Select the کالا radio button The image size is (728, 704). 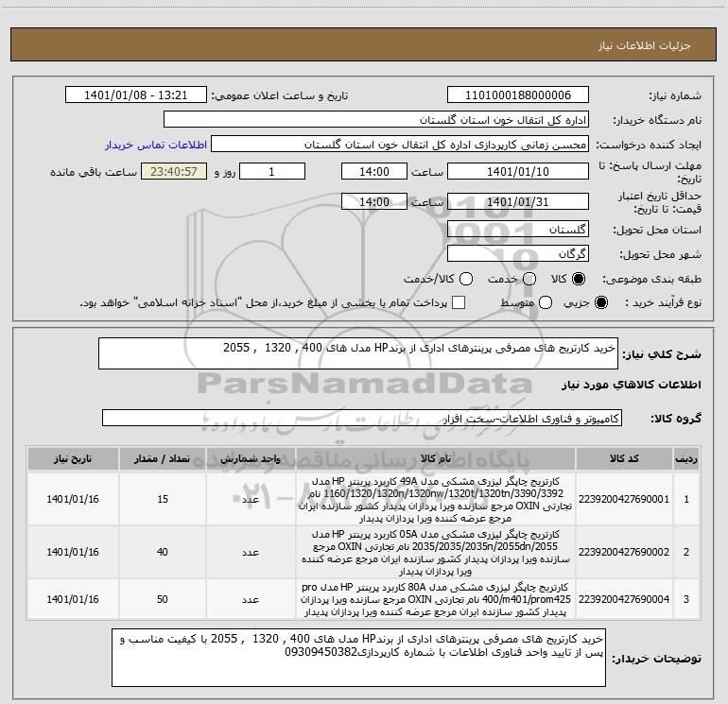click(579, 279)
